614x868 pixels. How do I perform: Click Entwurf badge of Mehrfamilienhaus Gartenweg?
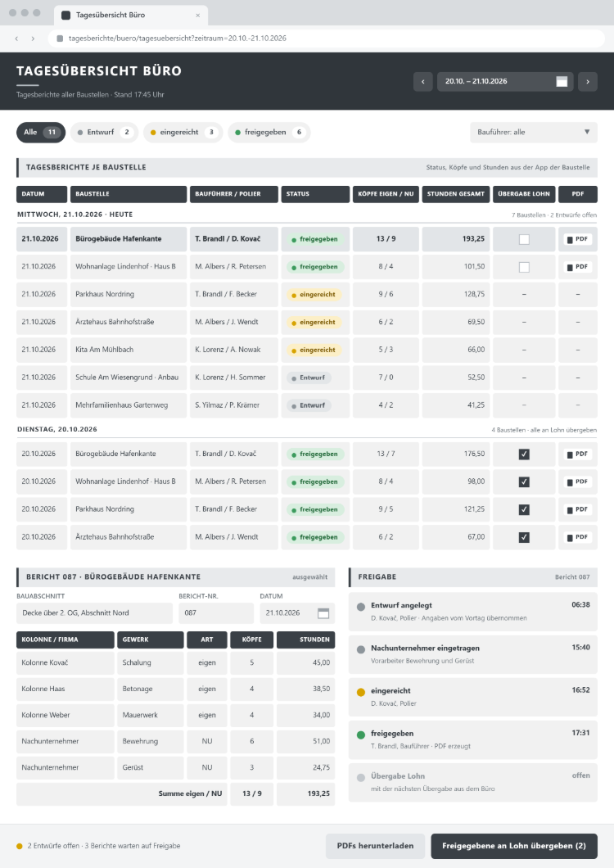point(309,405)
